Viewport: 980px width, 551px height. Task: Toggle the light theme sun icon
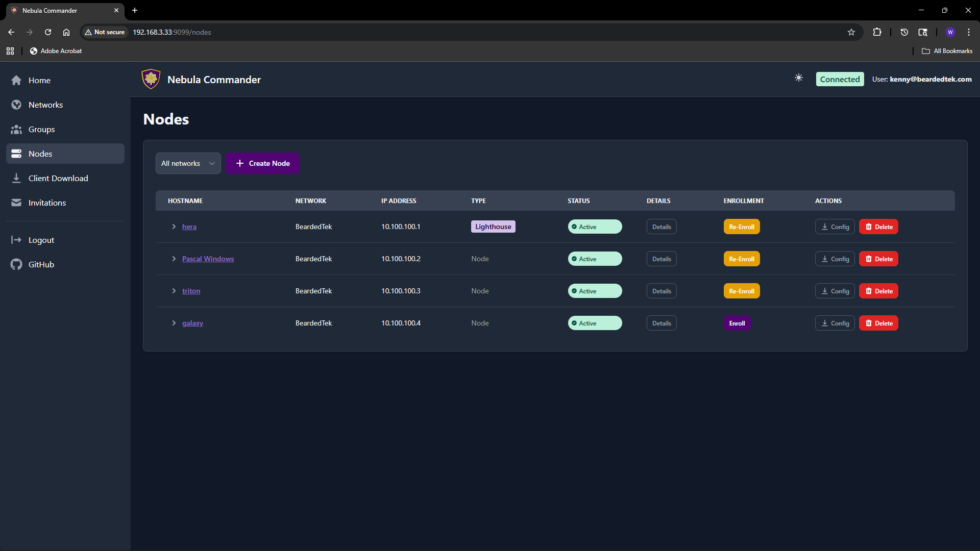point(799,79)
